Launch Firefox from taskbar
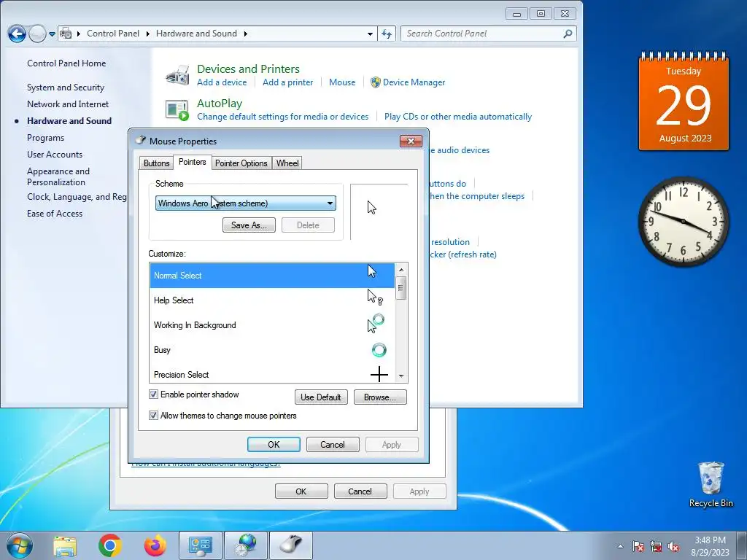This screenshot has width=747, height=560. tap(155, 545)
